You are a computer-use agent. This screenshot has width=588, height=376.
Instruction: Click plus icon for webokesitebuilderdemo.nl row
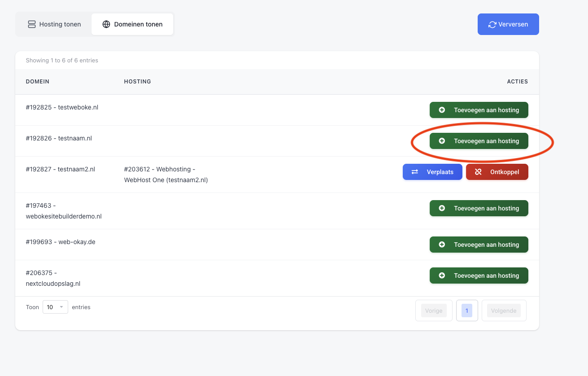pos(442,208)
